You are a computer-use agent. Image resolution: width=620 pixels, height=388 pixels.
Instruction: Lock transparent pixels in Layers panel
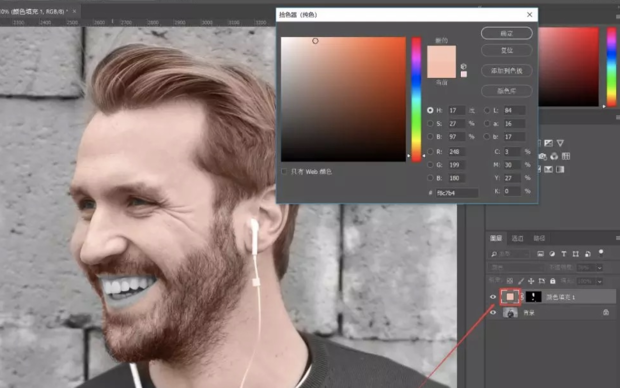click(510, 281)
